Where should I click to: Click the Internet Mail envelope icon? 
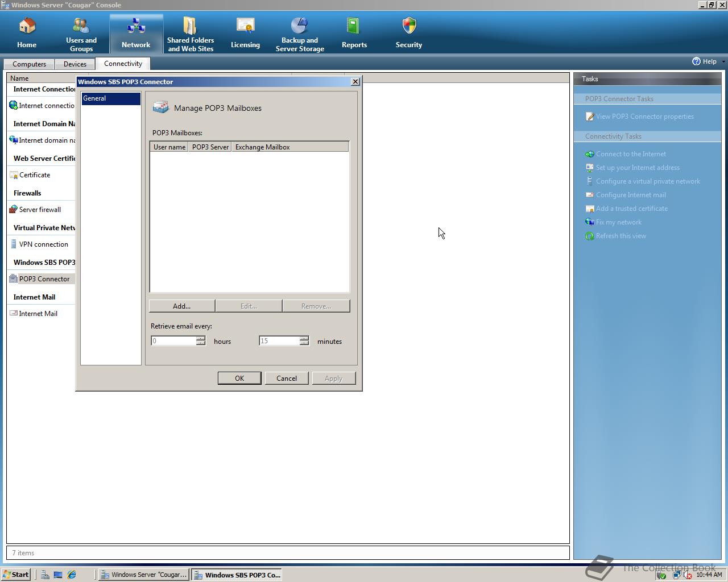click(14, 313)
